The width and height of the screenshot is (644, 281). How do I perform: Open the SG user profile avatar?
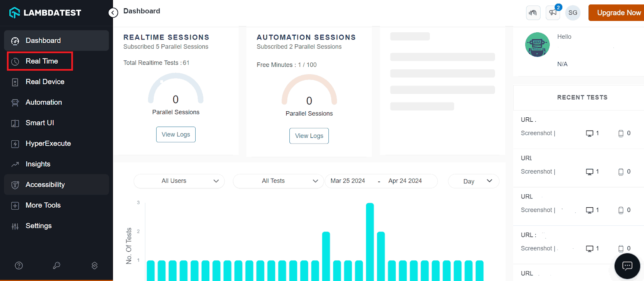pyautogui.click(x=573, y=12)
